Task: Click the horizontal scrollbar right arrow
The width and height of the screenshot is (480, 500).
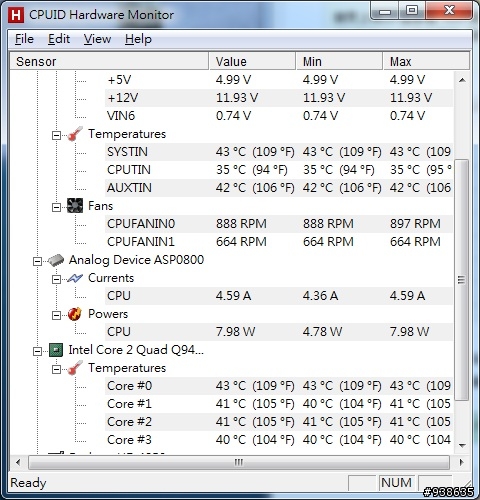Action: (x=462, y=462)
